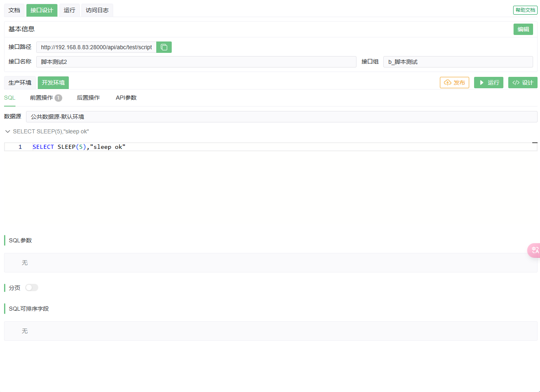Switch to the 文档 tab

click(x=14, y=10)
